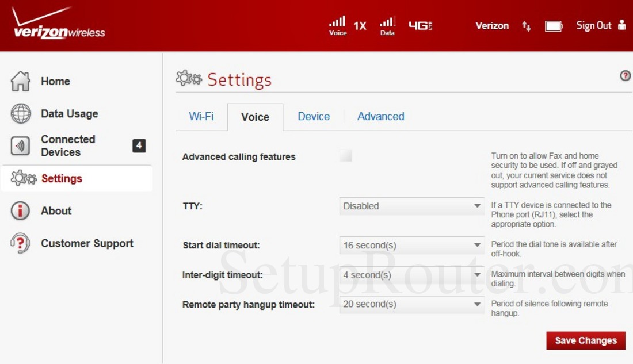
Task: Open the TTY dropdown menu
Action: [411, 206]
